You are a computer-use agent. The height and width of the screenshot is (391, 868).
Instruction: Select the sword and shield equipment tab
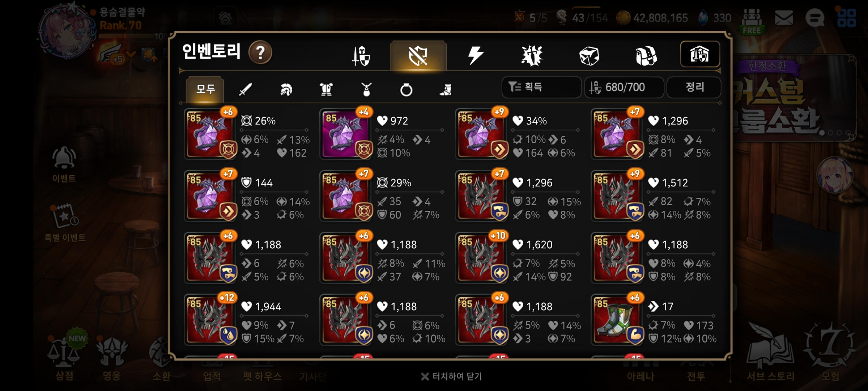click(x=361, y=56)
